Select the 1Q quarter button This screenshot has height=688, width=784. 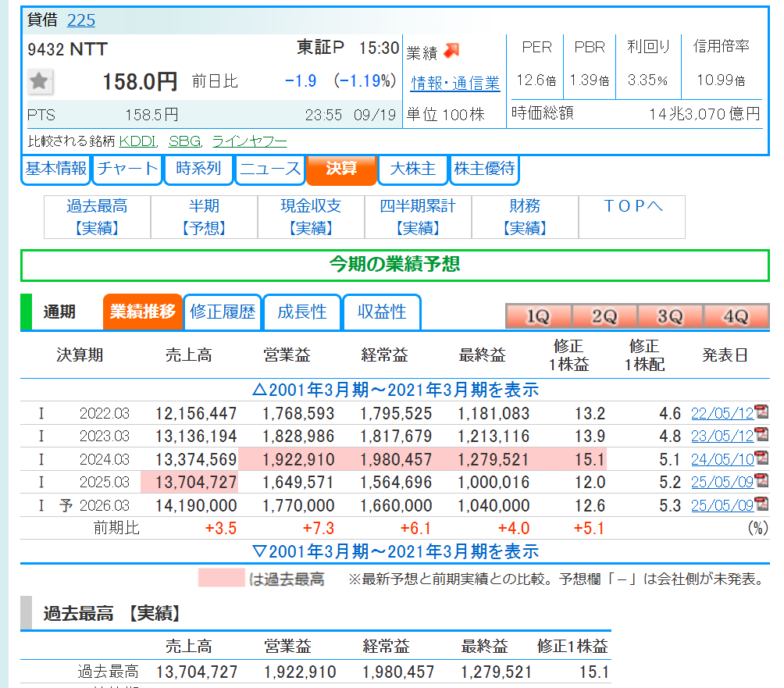(538, 316)
